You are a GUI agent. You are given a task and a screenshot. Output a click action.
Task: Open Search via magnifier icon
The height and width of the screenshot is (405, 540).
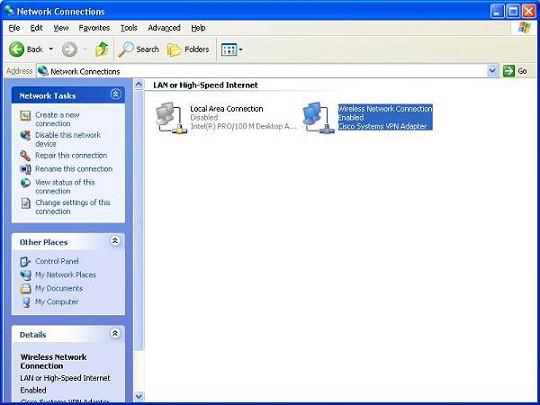pyautogui.click(x=125, y=50)
